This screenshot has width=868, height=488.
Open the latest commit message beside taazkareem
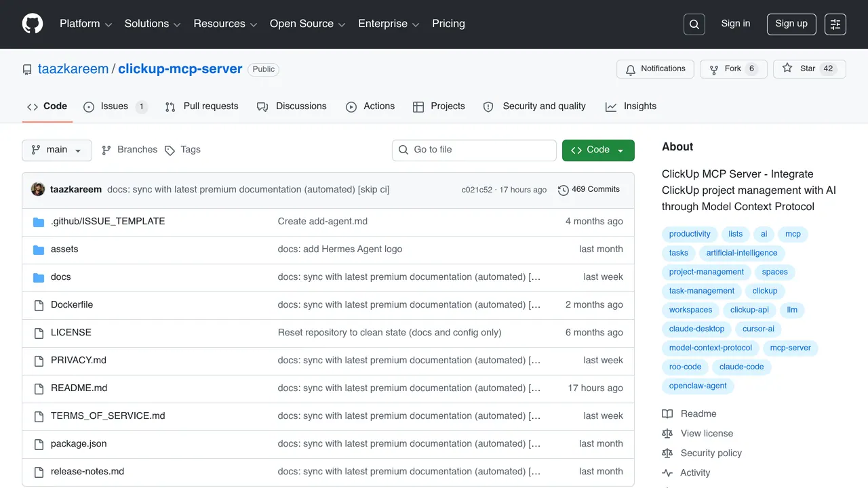[248, 190]
